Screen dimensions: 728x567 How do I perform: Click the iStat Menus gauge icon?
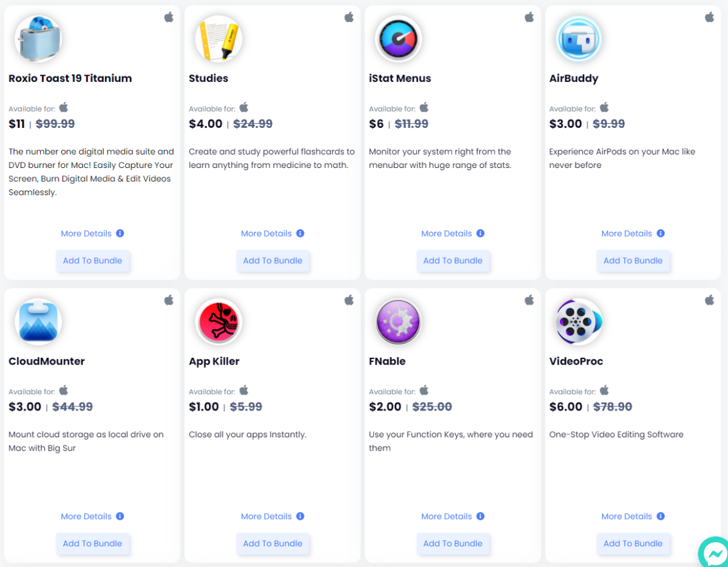pos(399,39)
